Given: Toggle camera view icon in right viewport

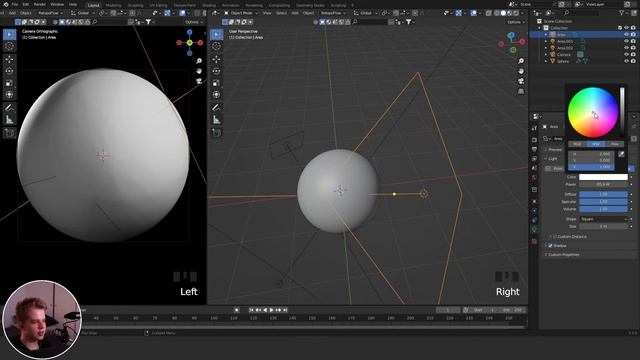Looking at the screenshot, I should coord(521,81).
